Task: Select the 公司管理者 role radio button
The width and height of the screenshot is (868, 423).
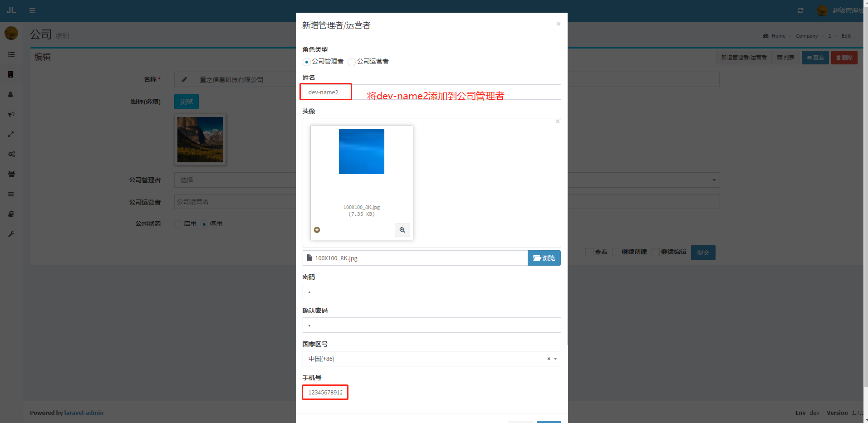Action: click(307, 62)
